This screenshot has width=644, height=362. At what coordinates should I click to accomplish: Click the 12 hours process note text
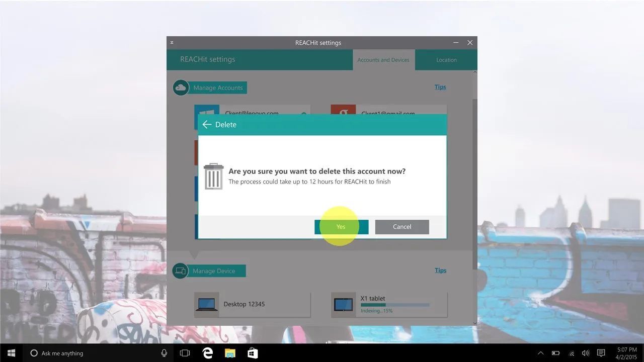point(309,182)
